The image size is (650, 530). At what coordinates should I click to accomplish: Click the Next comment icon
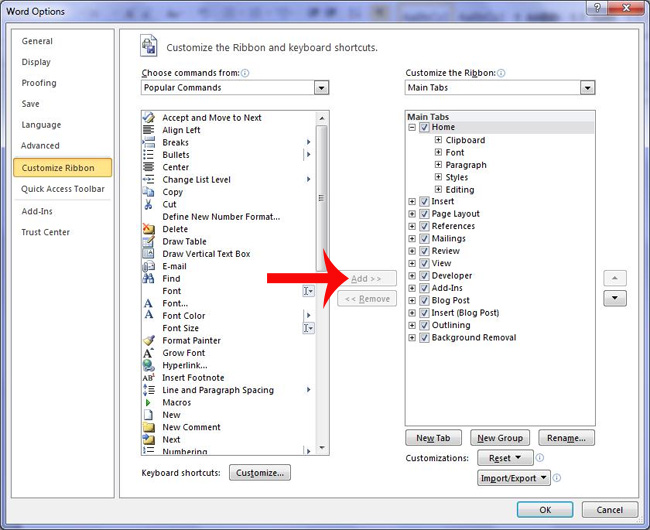point(148,440)
